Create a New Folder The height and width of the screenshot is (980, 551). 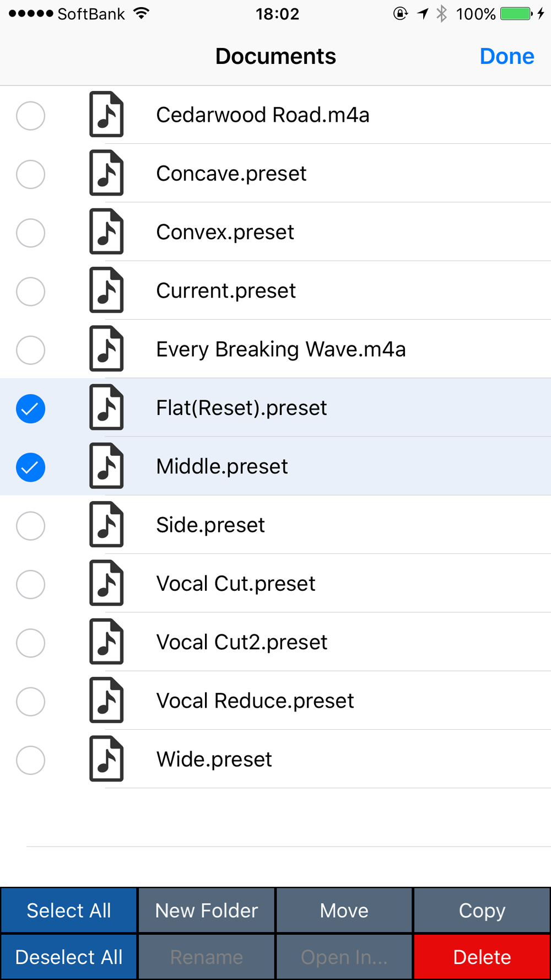207,911
